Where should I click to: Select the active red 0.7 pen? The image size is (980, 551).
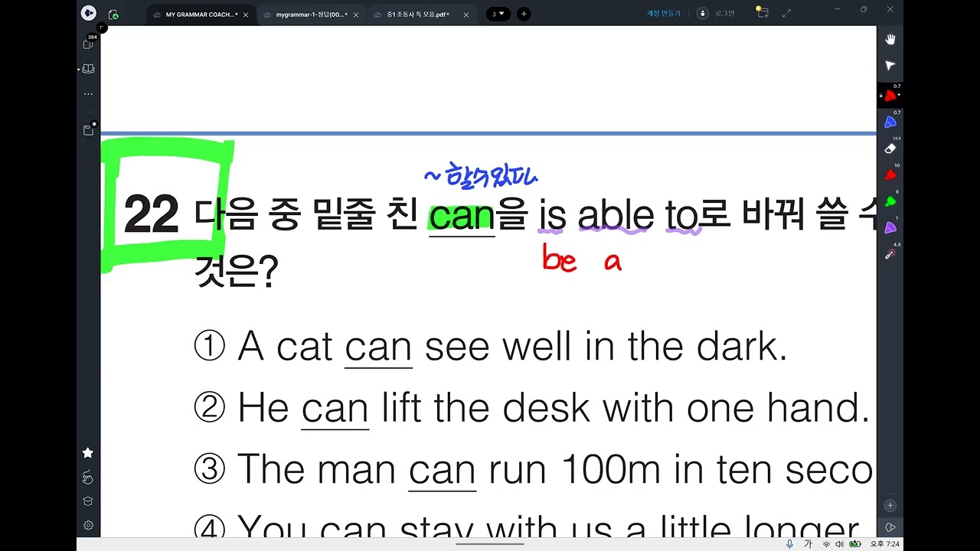[890, 96]
